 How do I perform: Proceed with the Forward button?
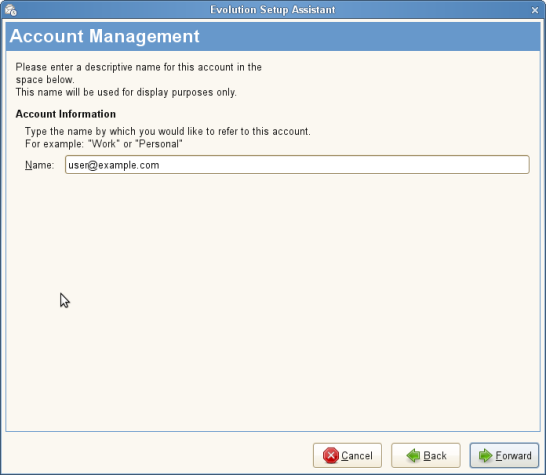(x=504, y=455)
